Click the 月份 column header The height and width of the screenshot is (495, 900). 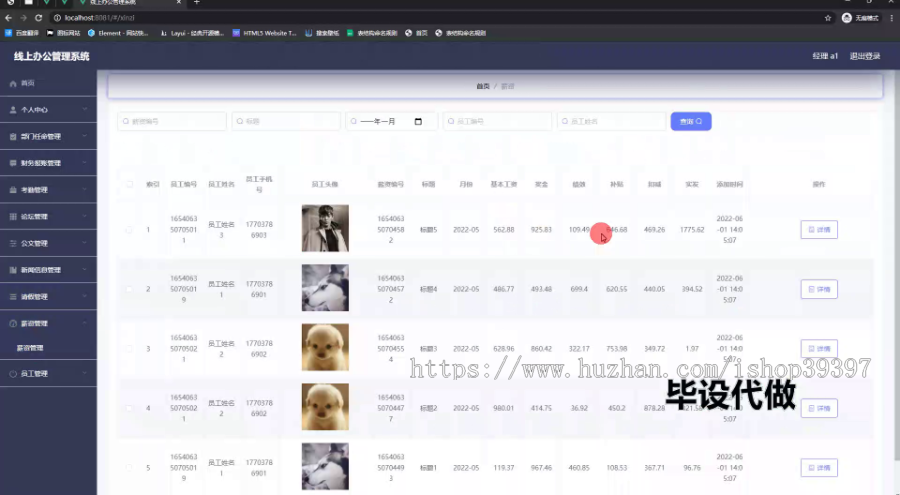466,184
